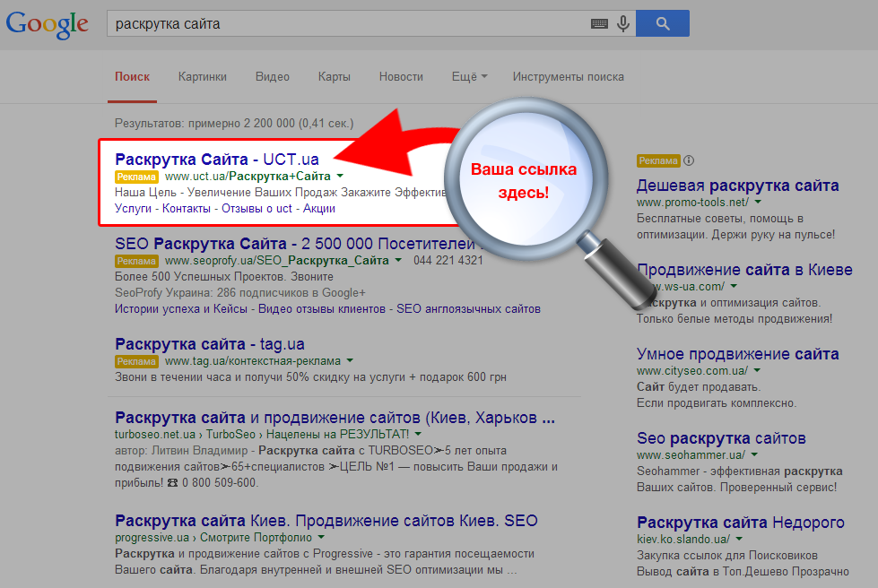
Task: Click the results count text Результатов: примерно 2 200 000
Action: click(x=234, y=123)
